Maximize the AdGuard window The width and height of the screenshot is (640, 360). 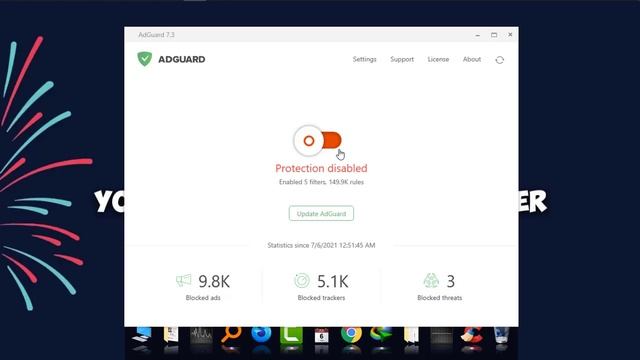coord(494,35)
